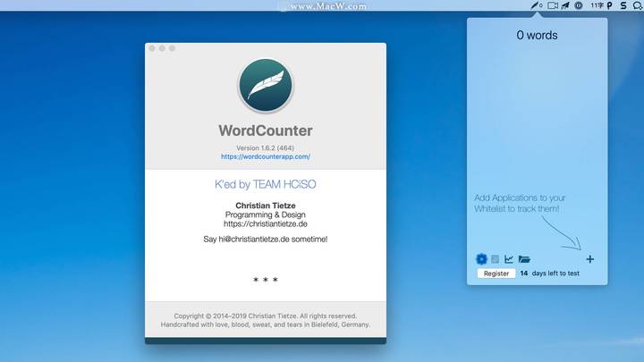644x362 pixels.
Task: Click the S icon in menu bar
Action: coord(623,5)
